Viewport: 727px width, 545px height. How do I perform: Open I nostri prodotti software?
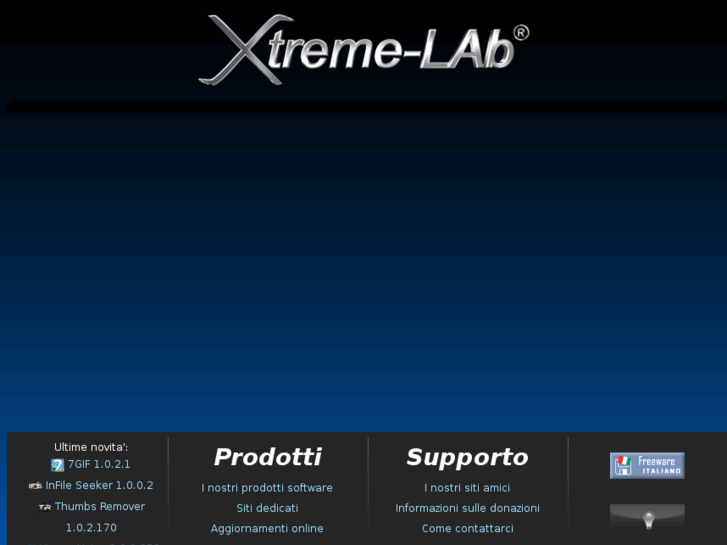(x=267, y=488)
